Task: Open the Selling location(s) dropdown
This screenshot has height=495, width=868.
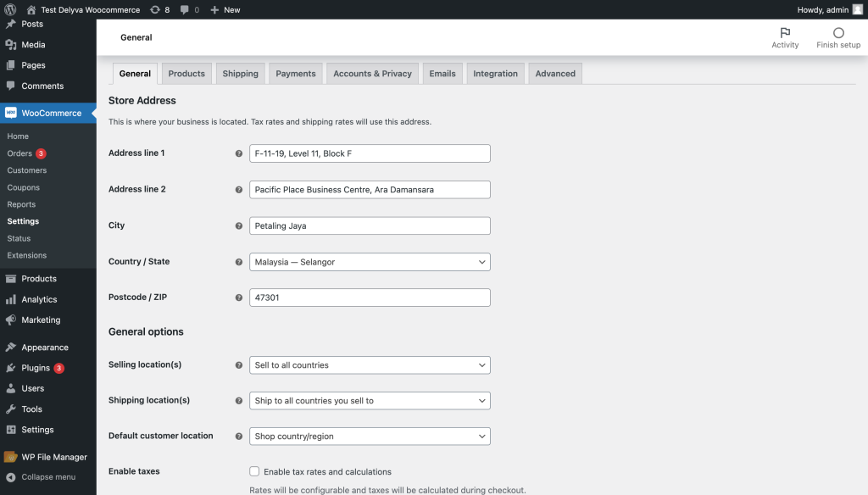Action: click(x=370, y=364)
